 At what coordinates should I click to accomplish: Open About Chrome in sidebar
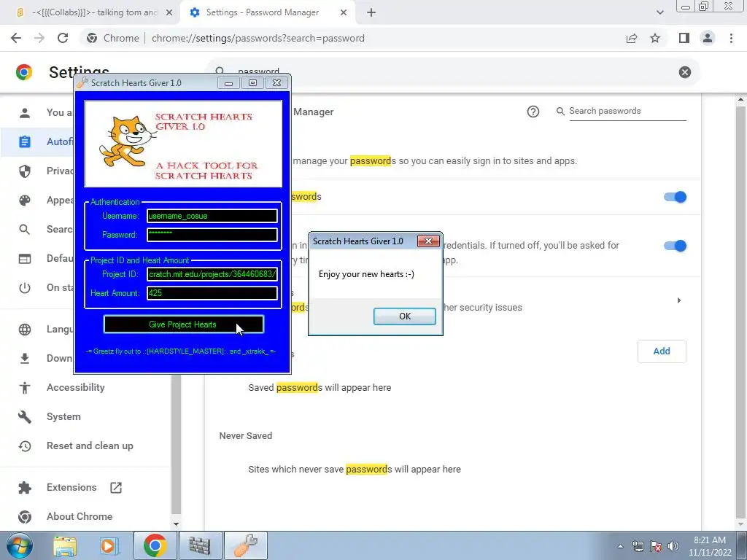[x=80, y=516]
